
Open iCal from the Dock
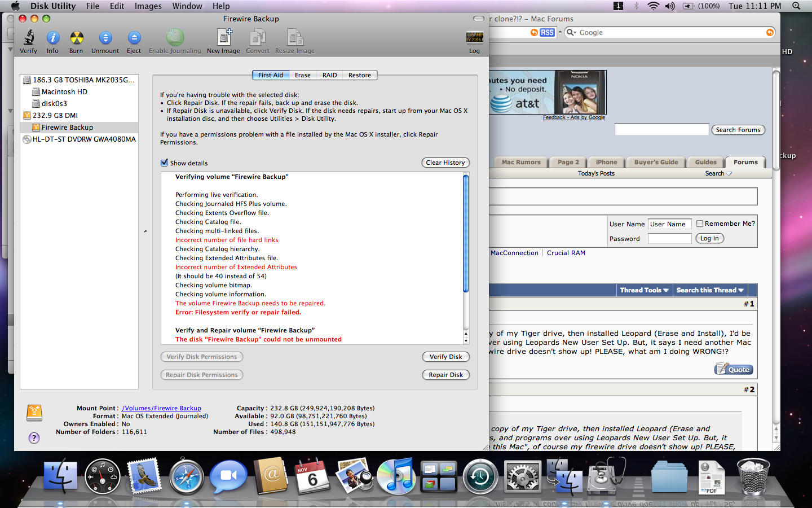312,476
